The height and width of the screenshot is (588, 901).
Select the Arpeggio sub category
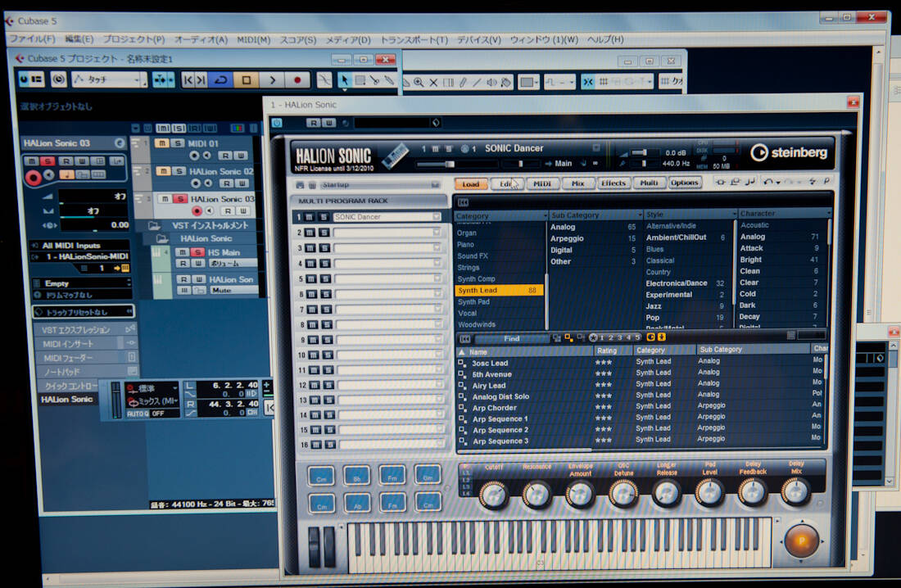click(x=592, y=238)
